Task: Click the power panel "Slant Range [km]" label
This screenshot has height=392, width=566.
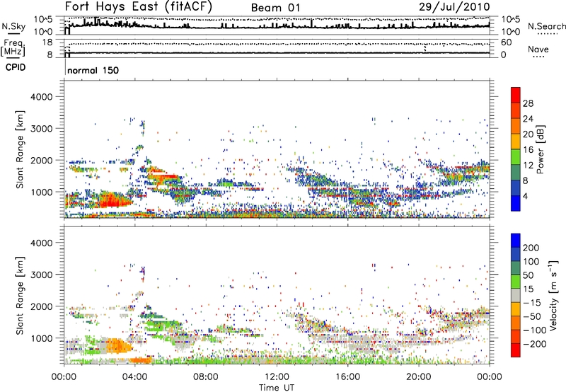Action: click(x=21, y=149)
